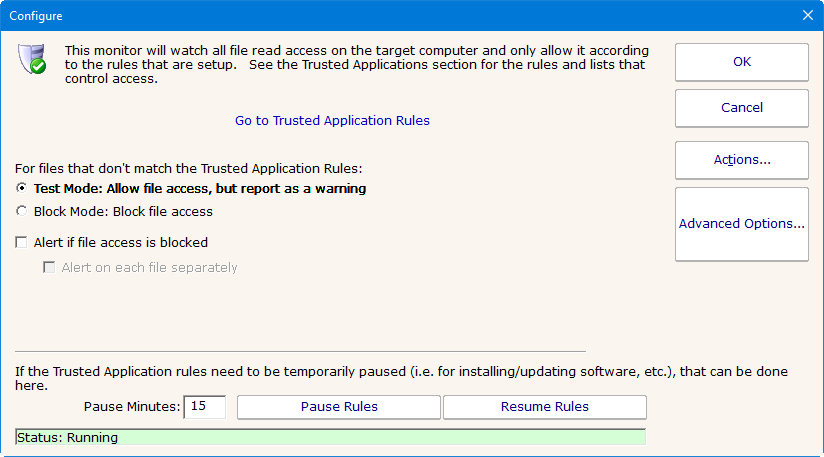The image size is (824, 457).
Task: Click the green-check shield icon
Action: 32,60
